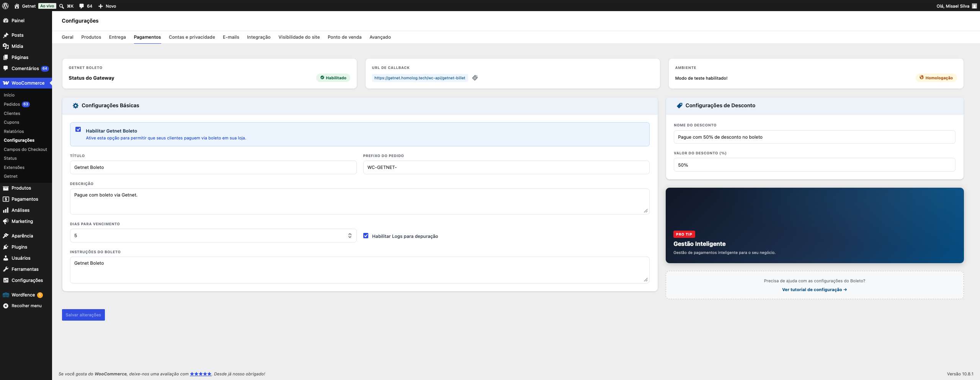Screen dimensions: 980x380
Task: Click the Valor do desconto input field
Action: pyautogui.click(x=814, y=165)
